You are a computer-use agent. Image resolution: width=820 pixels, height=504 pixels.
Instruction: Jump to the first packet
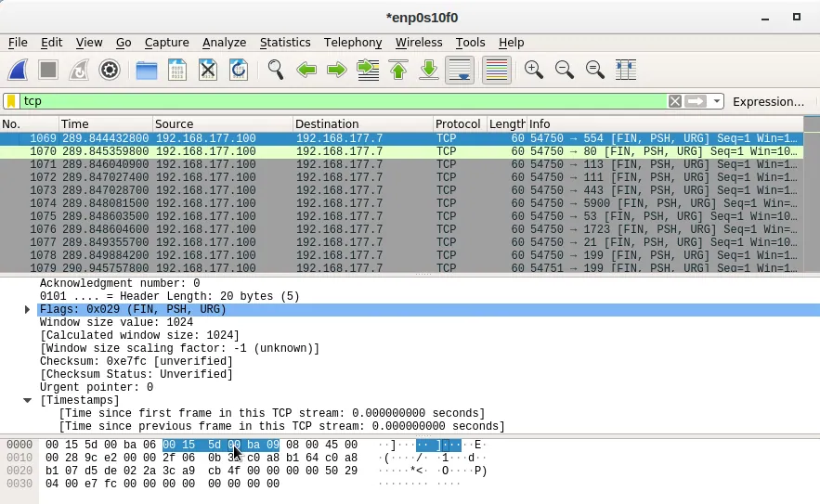(398, 70)
